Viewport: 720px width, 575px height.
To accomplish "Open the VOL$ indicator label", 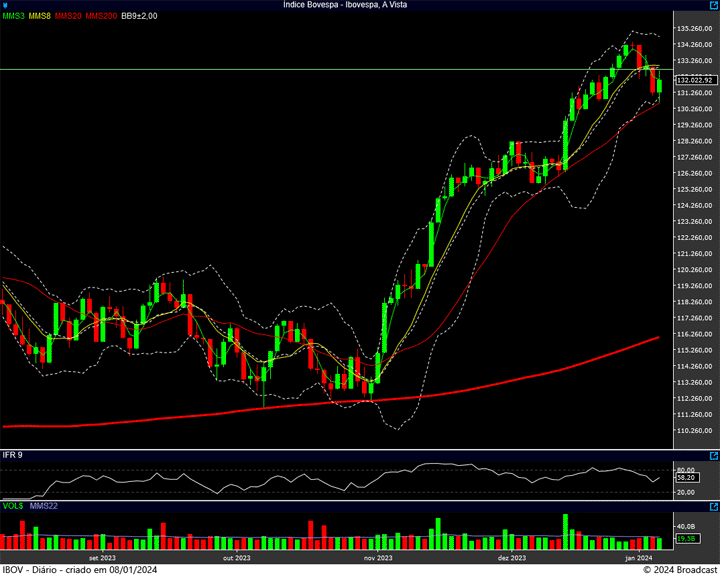I will coord(12,507).
